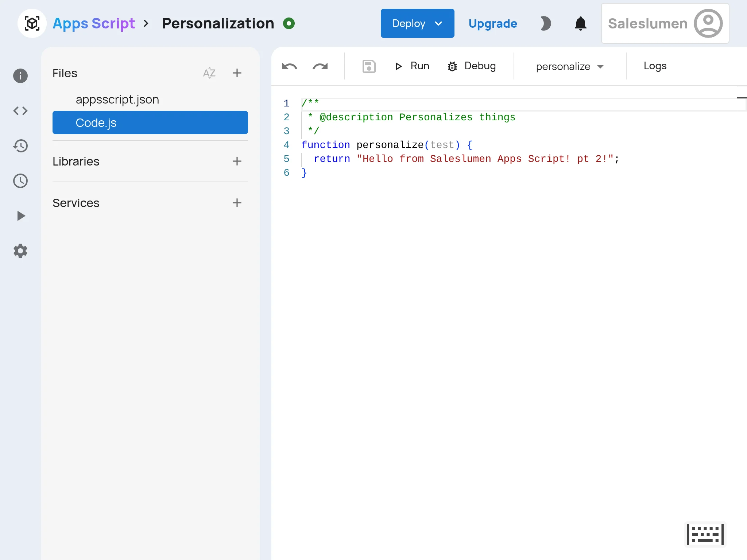
Task: Click the Upgrade link
Action: [x=493, y=24]
